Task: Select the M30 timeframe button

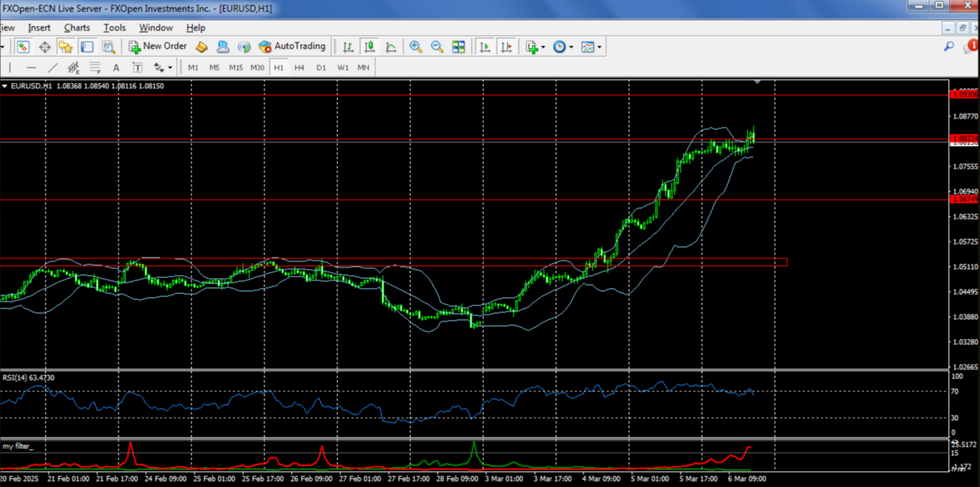Action: coord(258,68)
